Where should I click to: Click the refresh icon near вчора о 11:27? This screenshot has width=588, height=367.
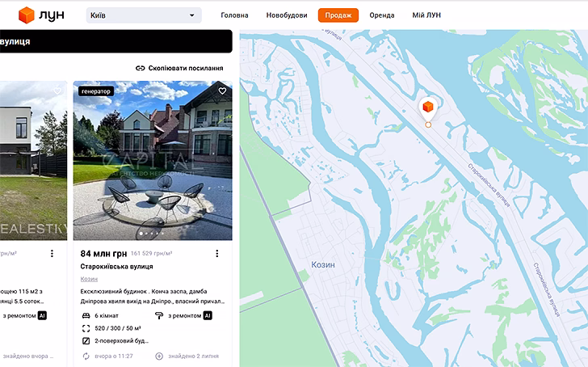tap(86, 356)
